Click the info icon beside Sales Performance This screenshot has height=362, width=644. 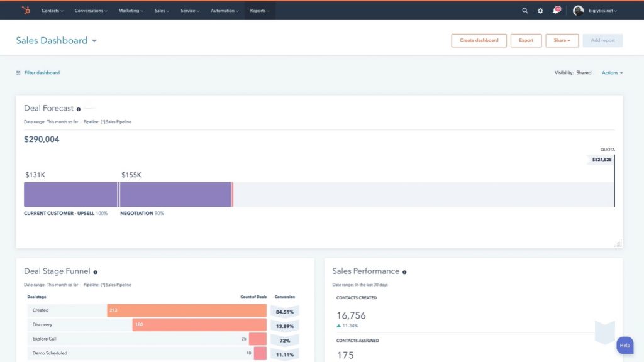403,271
